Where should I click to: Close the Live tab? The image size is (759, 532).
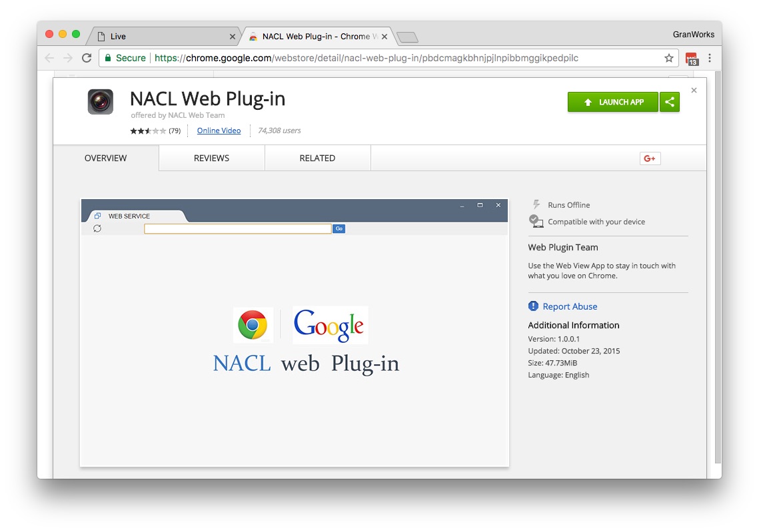pyautogui.click(x=233, y=37)
